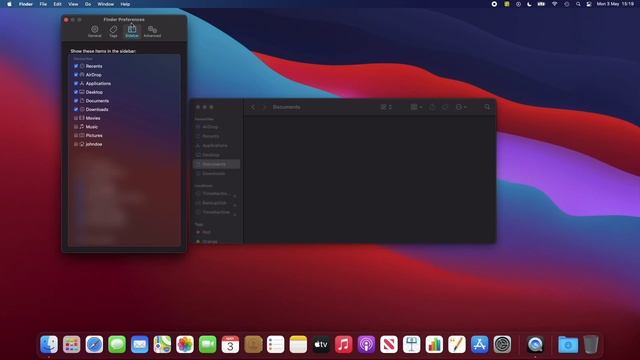Open News from the Dock
This screenshot has width=640, height=360.
tap(389, 344)
